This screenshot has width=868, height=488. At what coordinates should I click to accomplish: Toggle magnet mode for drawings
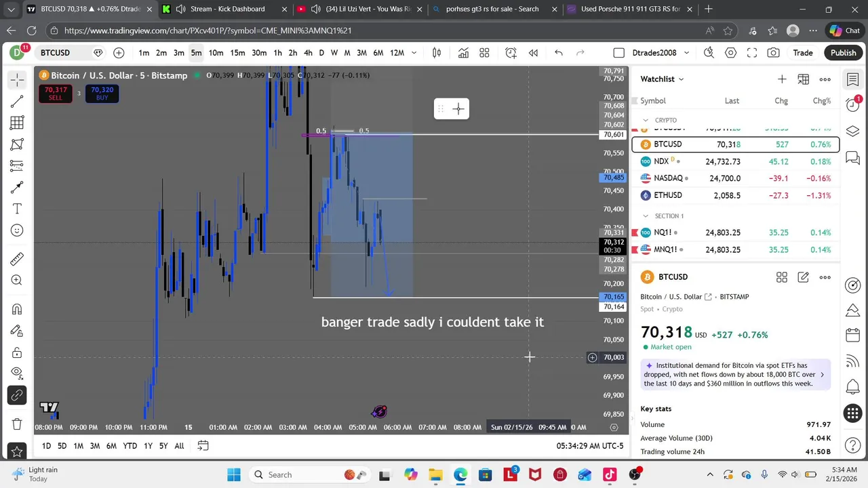(x=17, y=309)
